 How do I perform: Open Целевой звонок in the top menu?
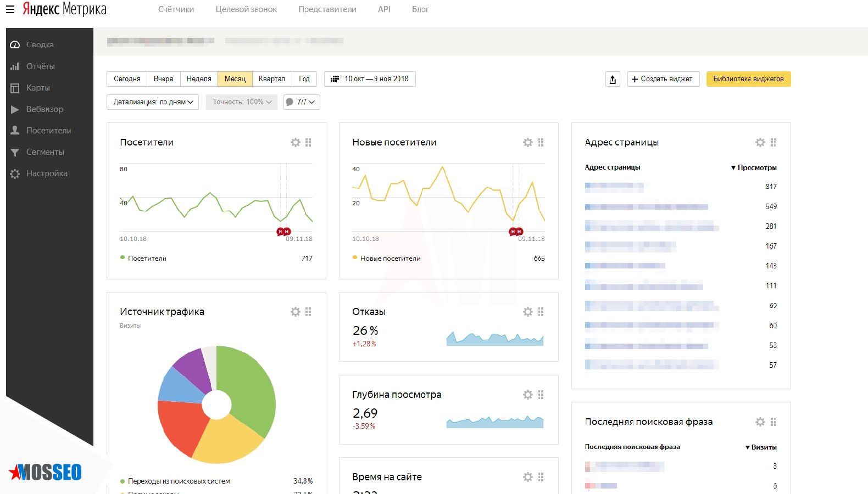(246, 9)
